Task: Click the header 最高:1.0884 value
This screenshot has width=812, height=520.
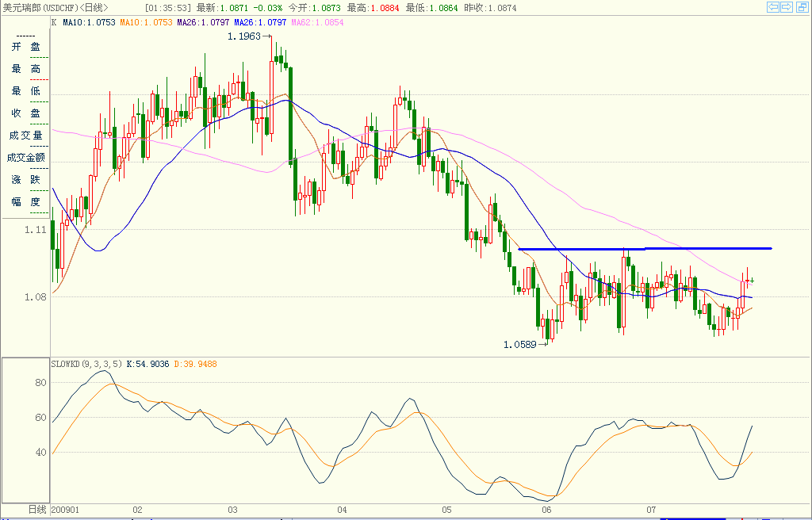Action: (373, 8)
